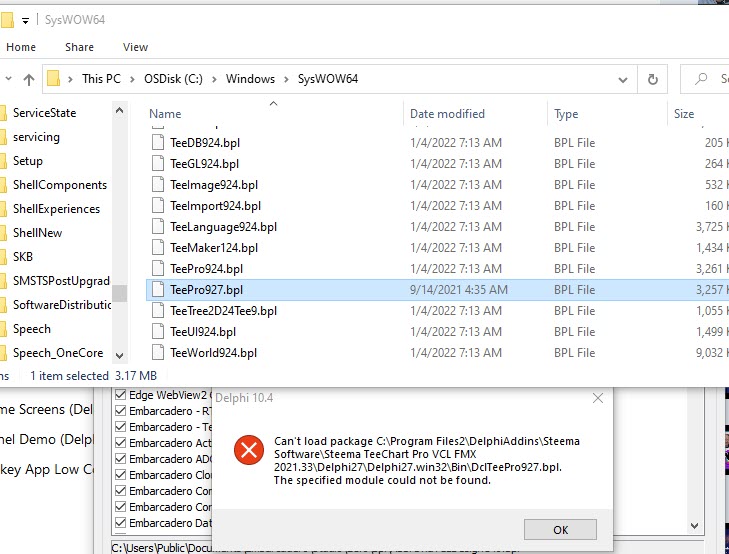This screenshot has height=554, width=729.
Task: Uncheck Edge WebView2 package checkbox
Action: point(120,395)
